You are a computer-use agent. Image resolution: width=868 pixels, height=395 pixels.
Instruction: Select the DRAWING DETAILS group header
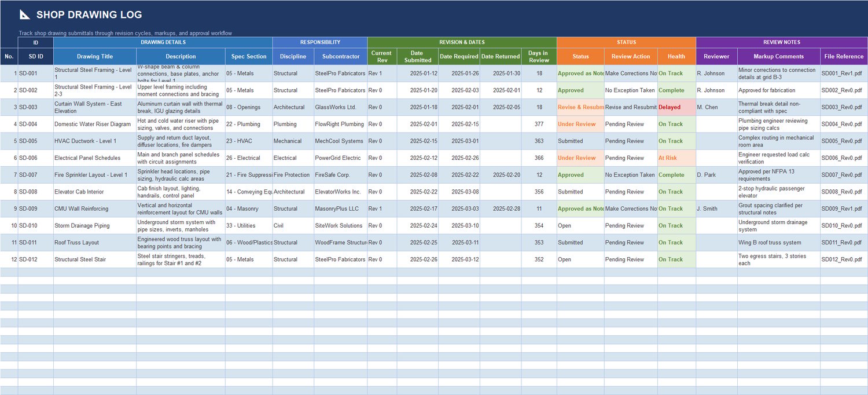163,42
